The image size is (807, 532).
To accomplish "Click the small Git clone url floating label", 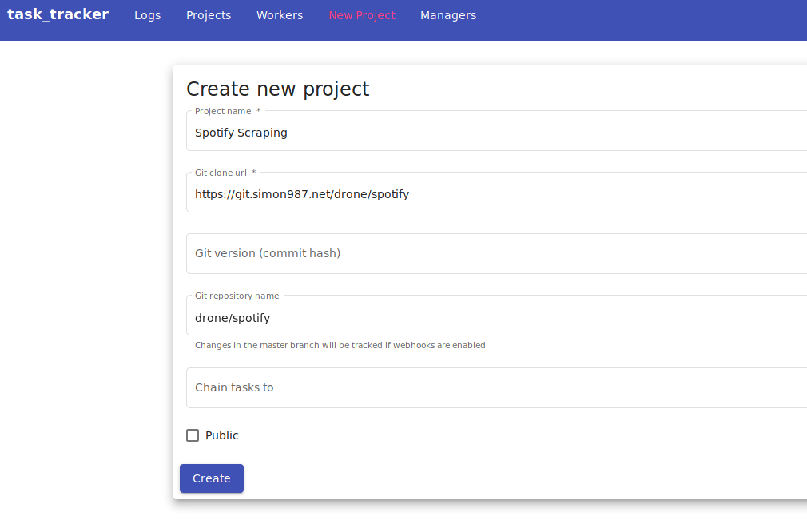I will 221,173.
